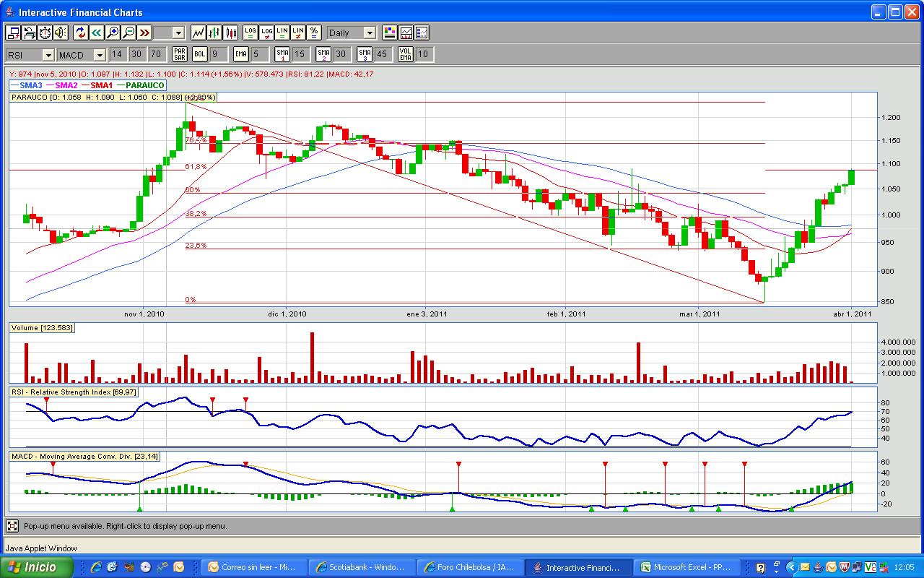Switch to Microsoft Excel taskbar item
Viewport: 924px width, 578px height.
point(687,567)
